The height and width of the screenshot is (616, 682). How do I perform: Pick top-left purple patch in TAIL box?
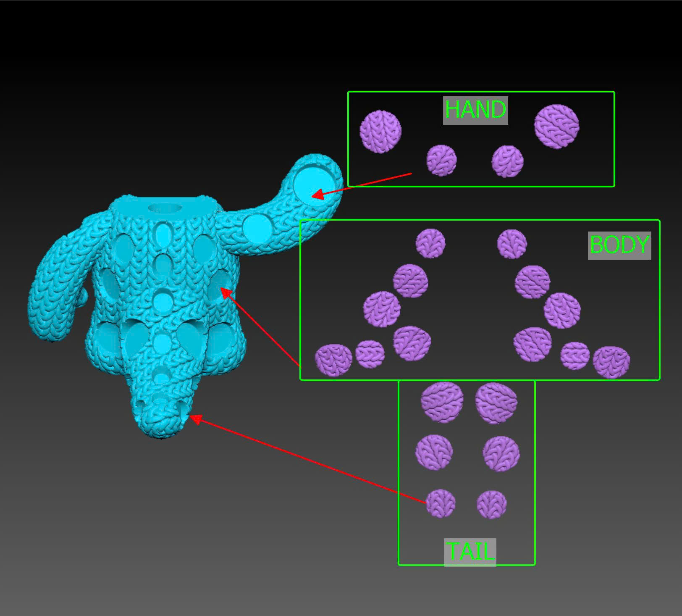tap(442, 402)
